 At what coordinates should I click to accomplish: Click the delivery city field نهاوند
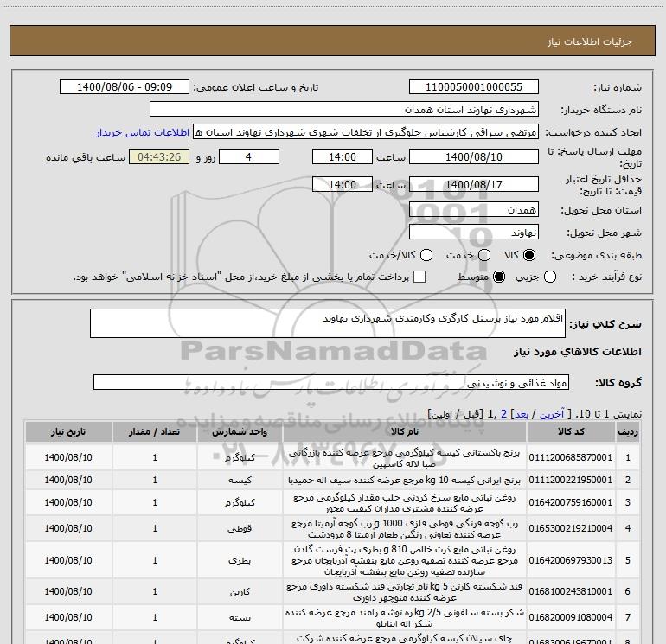click(x=474, y=233)
